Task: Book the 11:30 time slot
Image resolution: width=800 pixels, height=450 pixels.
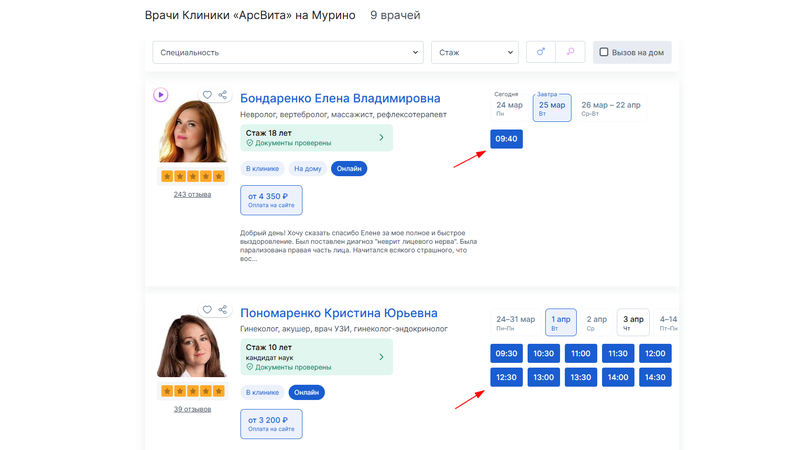Action: [x=618, y=353]
